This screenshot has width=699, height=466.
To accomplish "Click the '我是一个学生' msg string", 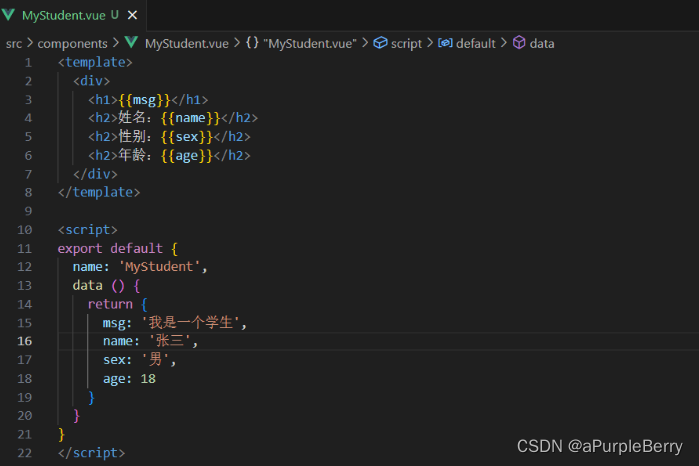I will click(190, 322).
